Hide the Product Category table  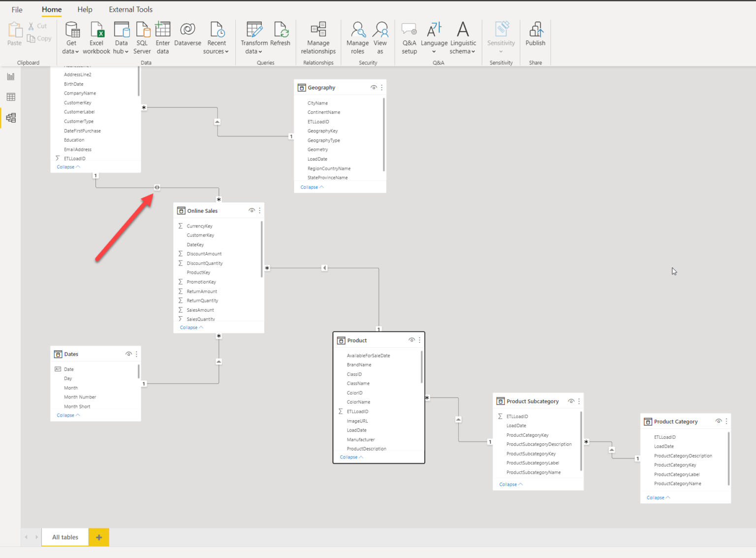pyautogui.click(x=718, y=421)
